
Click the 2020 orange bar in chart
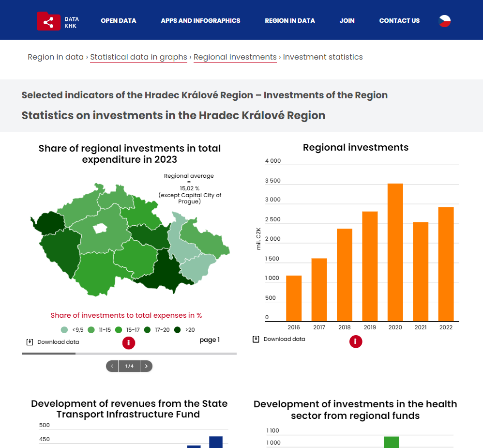[x=395, y=252]
